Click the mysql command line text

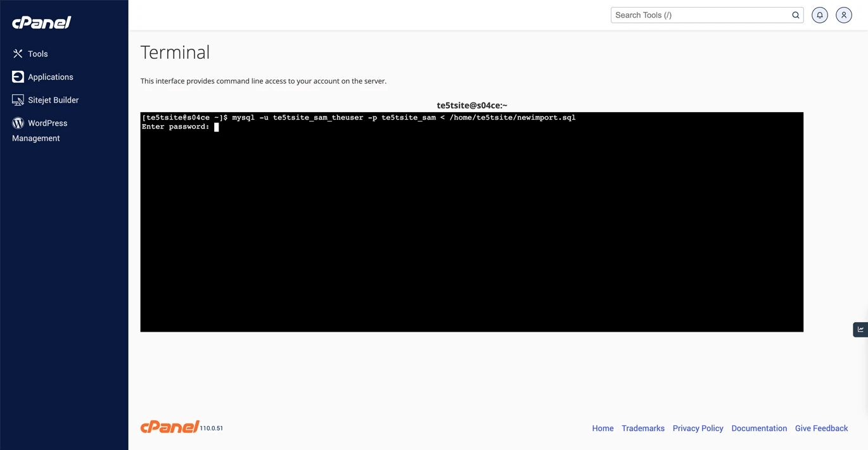click(404, 118)
